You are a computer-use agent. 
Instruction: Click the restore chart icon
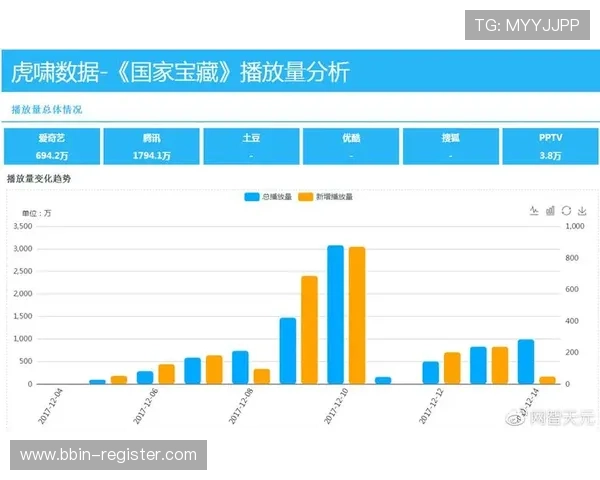(x=566, y=211)
